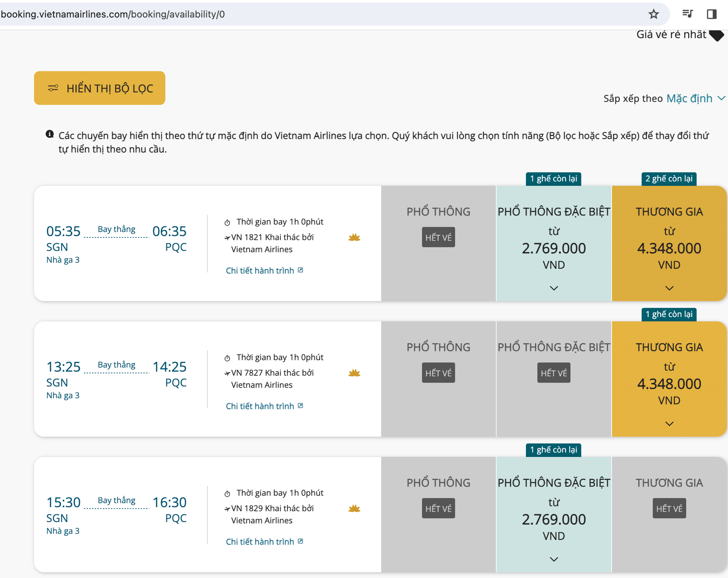Click HIỂN THỊ BỘ LỌC filter button
Viewport: 728px width, 578px height.
pyautogui.click(x=100, y=88)
